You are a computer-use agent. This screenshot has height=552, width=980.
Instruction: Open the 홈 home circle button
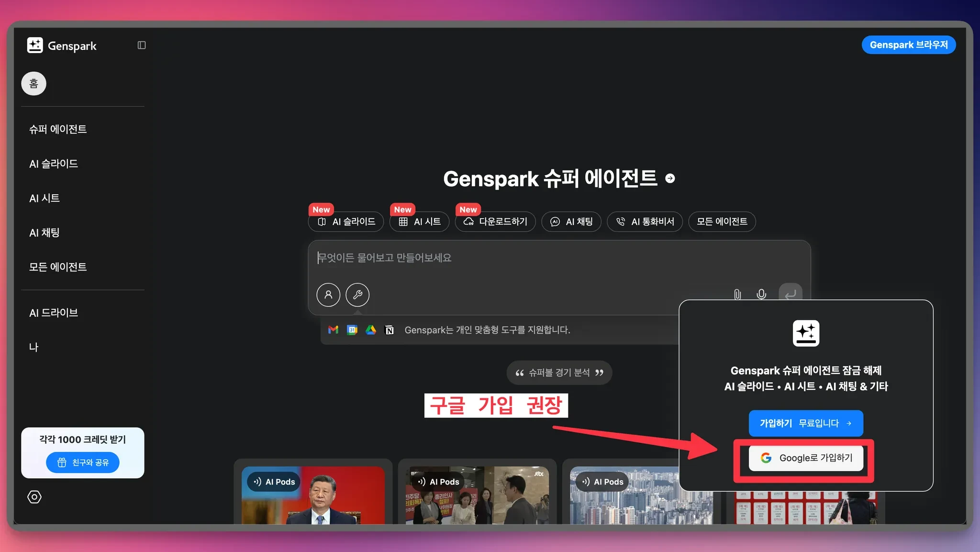[33, 84]
